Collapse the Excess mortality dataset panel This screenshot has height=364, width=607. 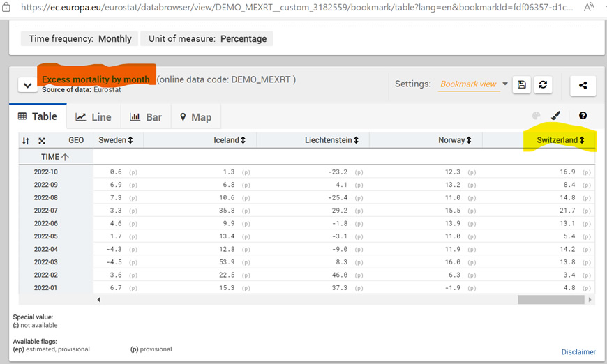[27, 85]
